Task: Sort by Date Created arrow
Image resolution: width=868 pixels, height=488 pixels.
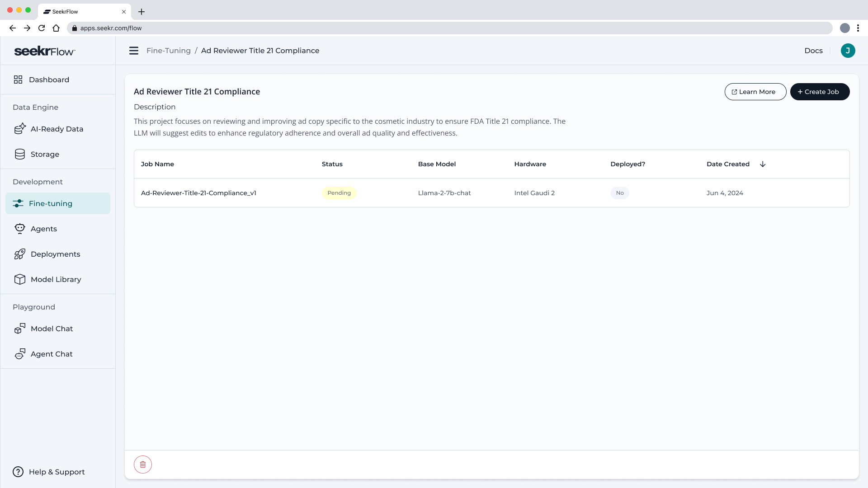Action: click(763, 164)
